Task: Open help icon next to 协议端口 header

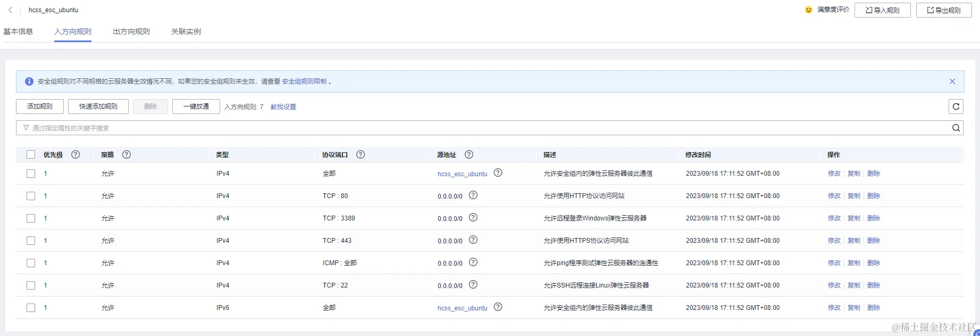Action: coord(361,154)
